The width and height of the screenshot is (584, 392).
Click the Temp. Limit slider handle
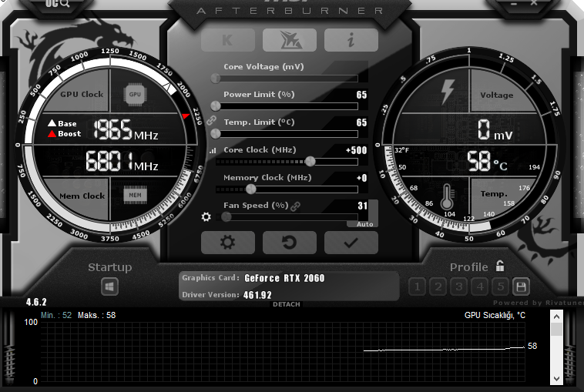tap(216, 134)
